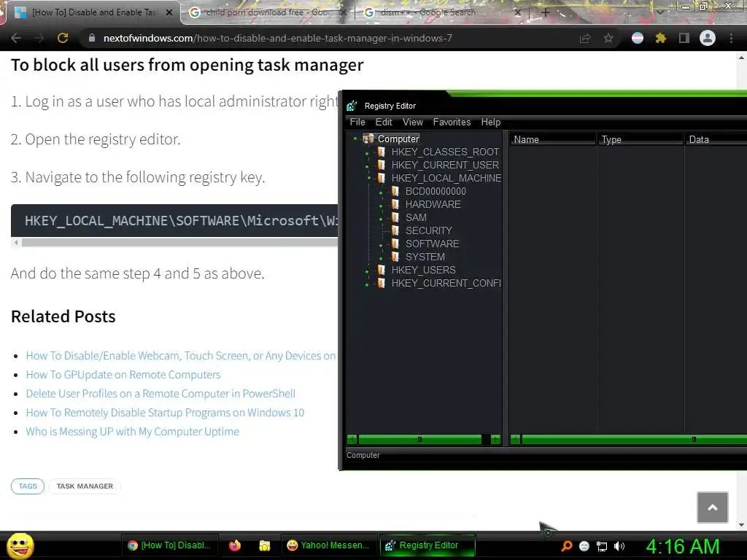Image resolution: width=747 pixels, height=560 pixels.
Task: Expand the BCD00000000 key
Action: (381, 192)
